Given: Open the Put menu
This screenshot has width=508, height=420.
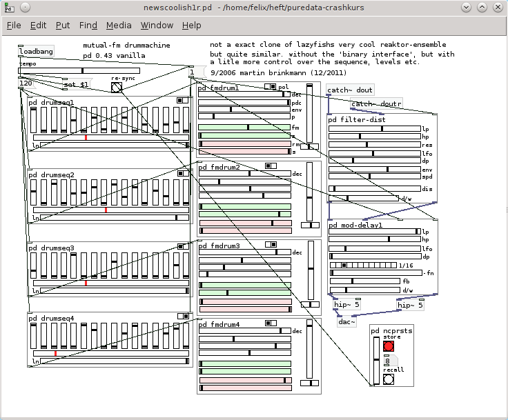Looking at the screenshot, I should [x=63, y=26].
